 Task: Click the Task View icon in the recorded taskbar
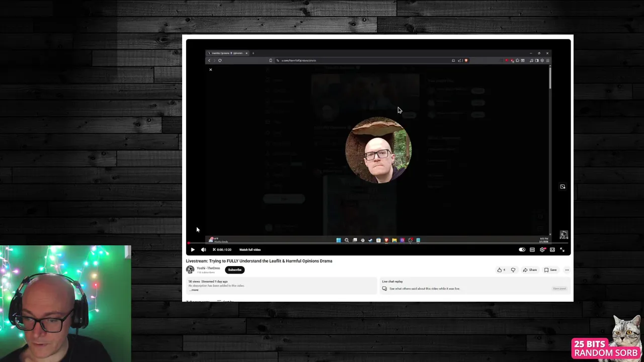(x=355, y=240)
